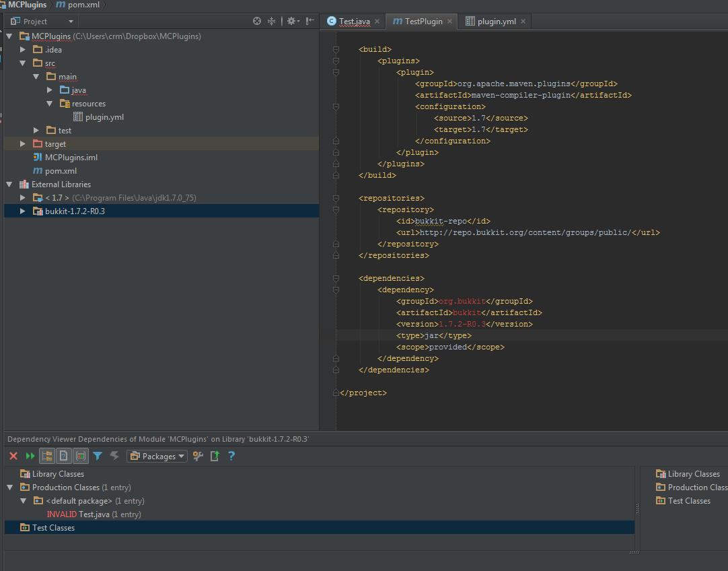728x571 pixels.
Task: Switch to the Test.java editor tab
Action: pyautogui.click(x=354, y=21)
